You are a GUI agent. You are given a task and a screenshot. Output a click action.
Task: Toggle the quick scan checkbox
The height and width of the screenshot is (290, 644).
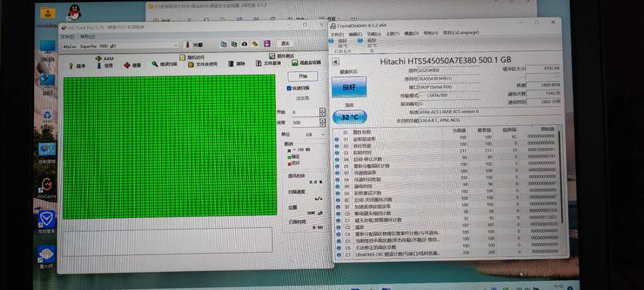[x=289, y=88]
